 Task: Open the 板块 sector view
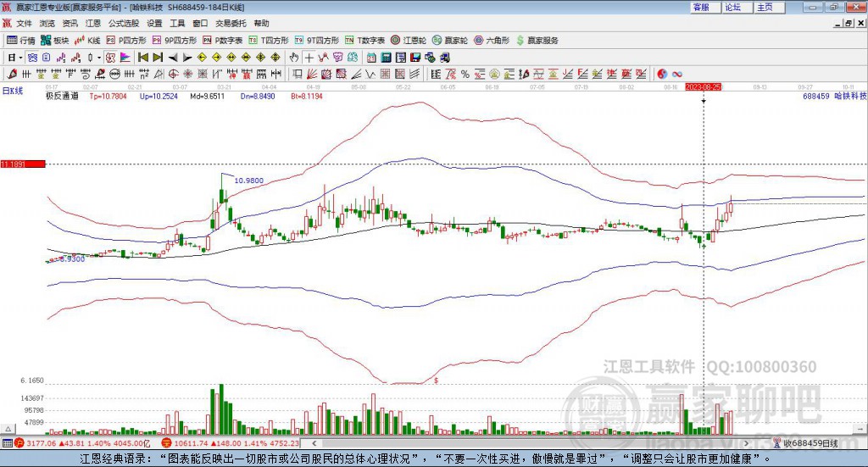(x=54, y=41)
